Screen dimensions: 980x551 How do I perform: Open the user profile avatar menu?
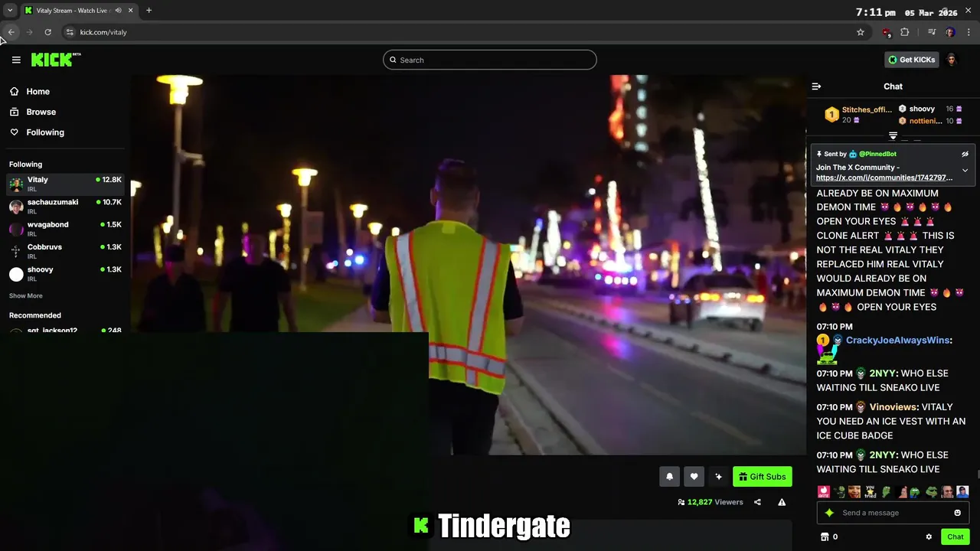point(952,60)
